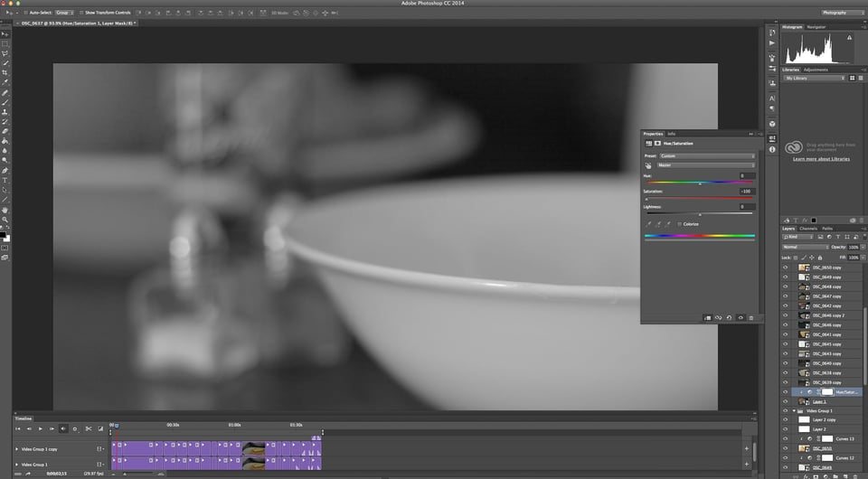Open timeline settings gear menu
This screenshot has height=479, width=868.
coord(75,428)
